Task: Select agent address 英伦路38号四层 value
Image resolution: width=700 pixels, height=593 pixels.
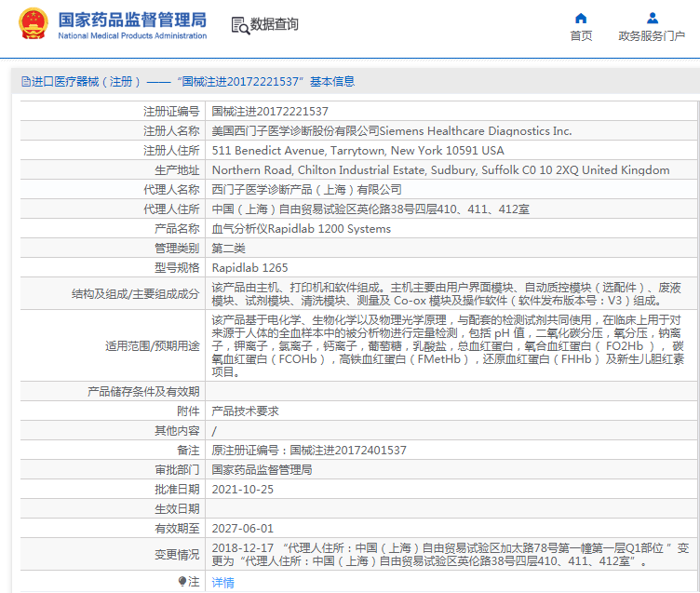Action: (x=370, y=209)
